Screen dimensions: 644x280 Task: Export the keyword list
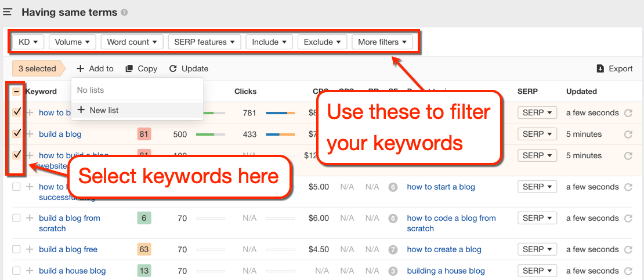pyautogui.click(x=614, y=68)
